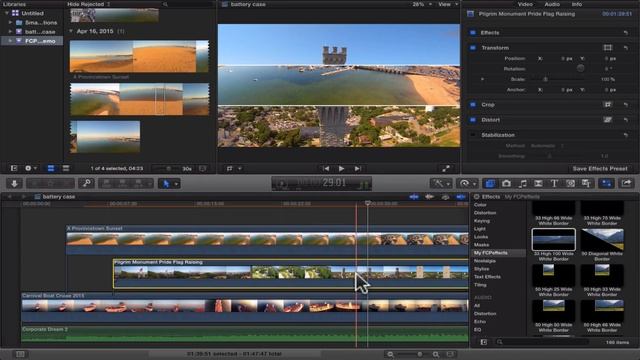The image size is (640, 360).
Task: Open the viewer zoom percentage menu
Action: (x=422, y=4)
